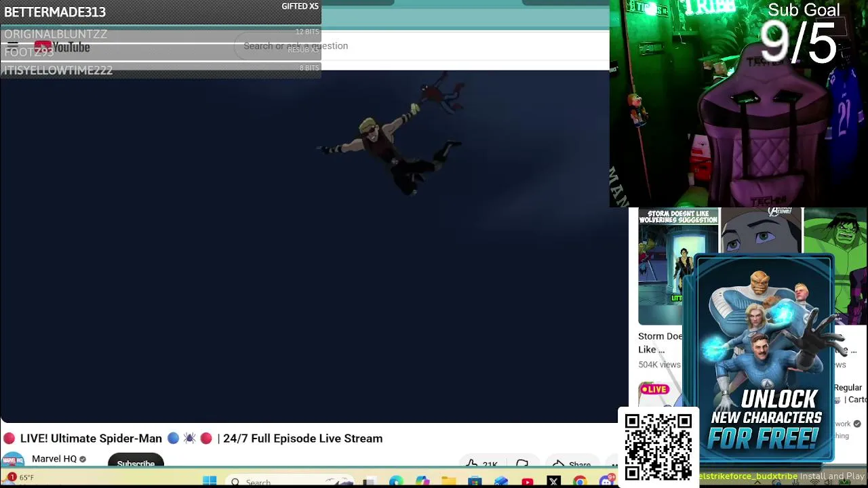Image resolution: width=868 pixels, height=488 pixels.
Task: Click the ITISYELLOWTIME222 bits entry
Action: (161, 70)
